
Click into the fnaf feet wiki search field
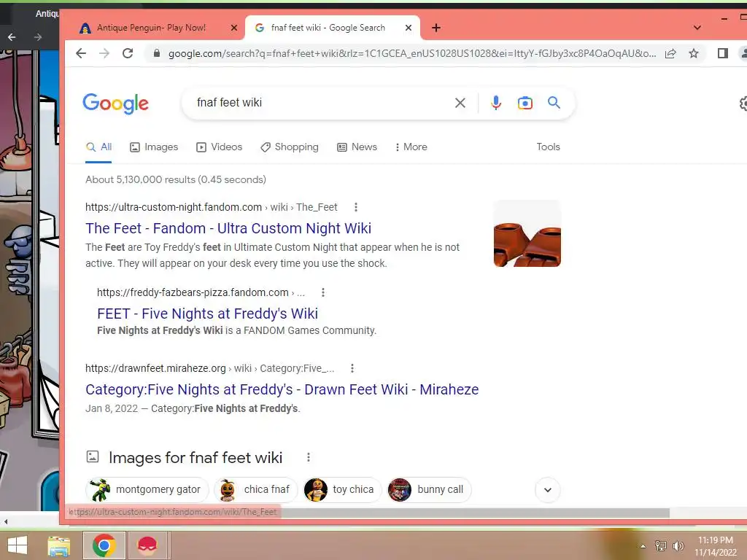(320, 103)
